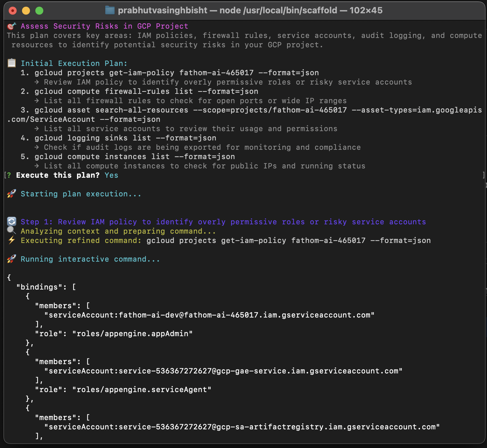Click the role roles/appengine.serviceAgent line
Screen dimensions: 487x448
(x=123, y=389)
